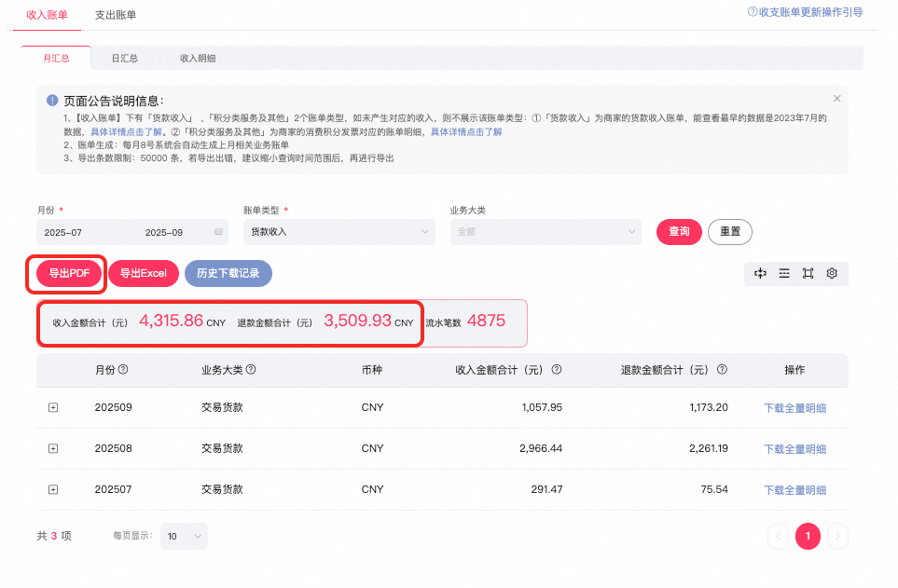
Task: Open the 每页显示 page size dropdown
Action: (x=184, y=537)
